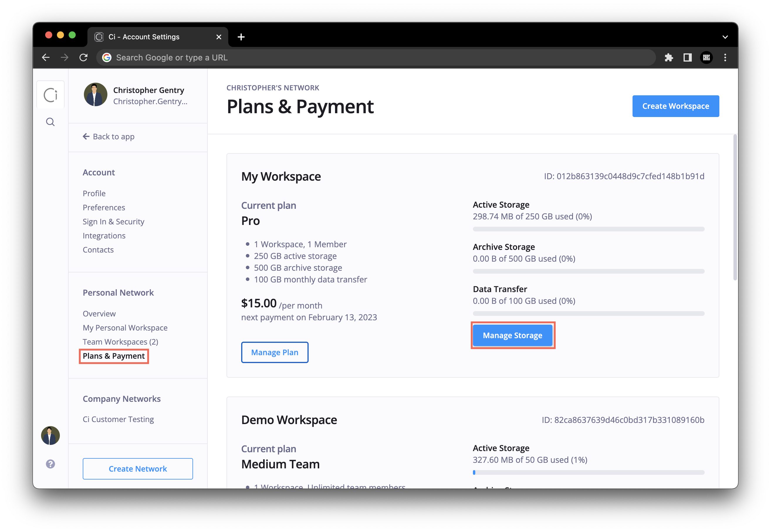Click the 327.60 MB of 50 GB used text

coord(530,460)
